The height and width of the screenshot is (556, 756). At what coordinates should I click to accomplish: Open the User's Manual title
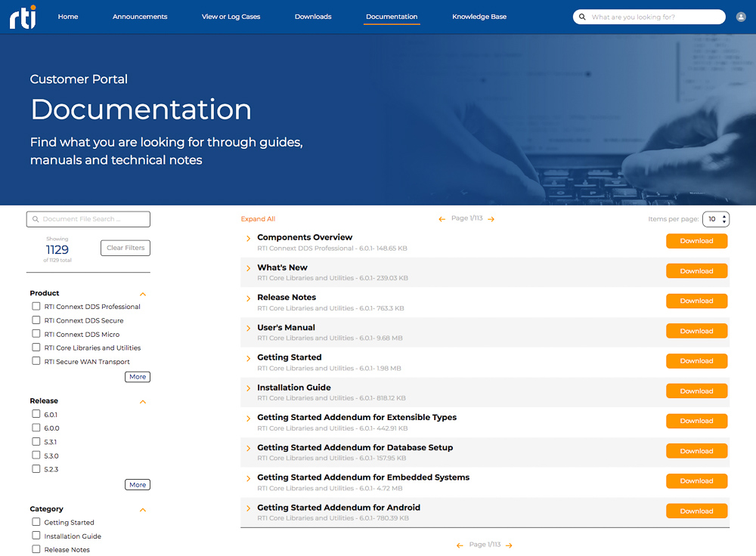286,328
